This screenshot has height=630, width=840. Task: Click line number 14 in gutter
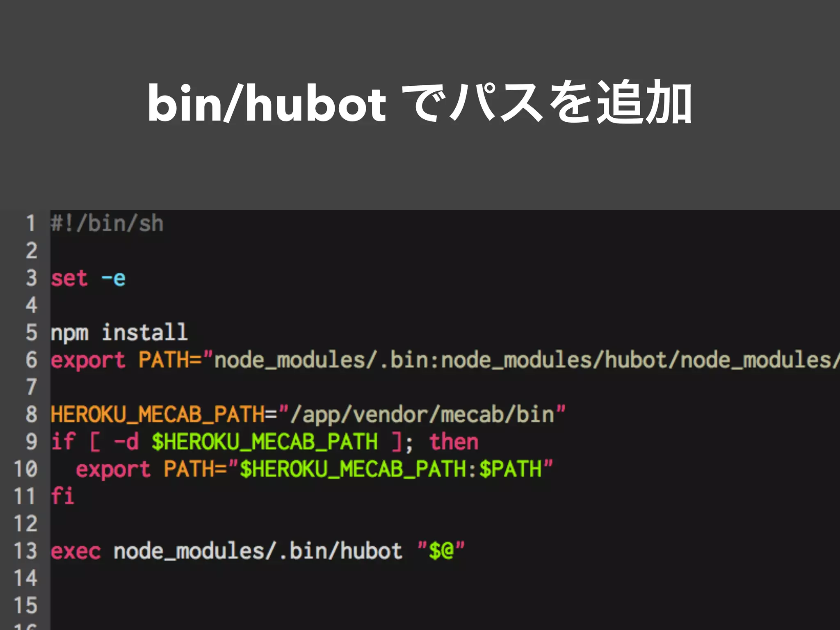click(x=25, y=578)
